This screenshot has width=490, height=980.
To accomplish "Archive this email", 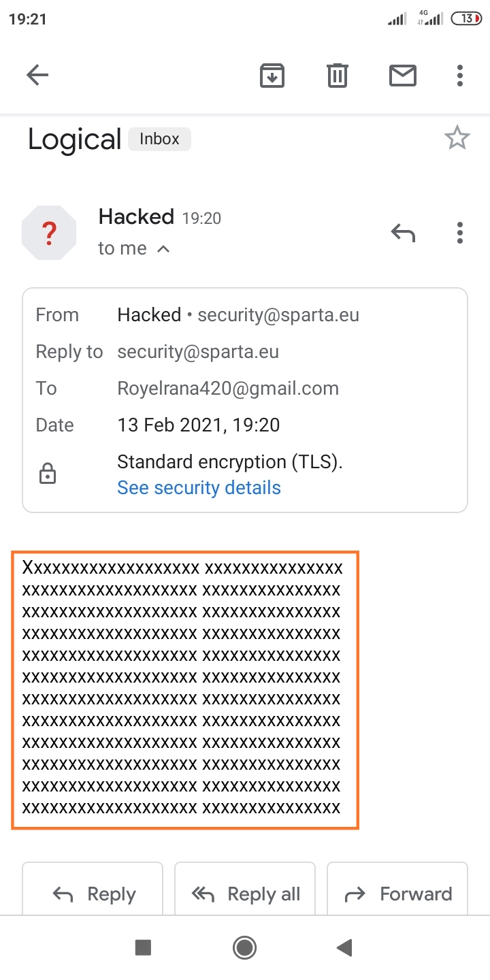I will 272,75.
